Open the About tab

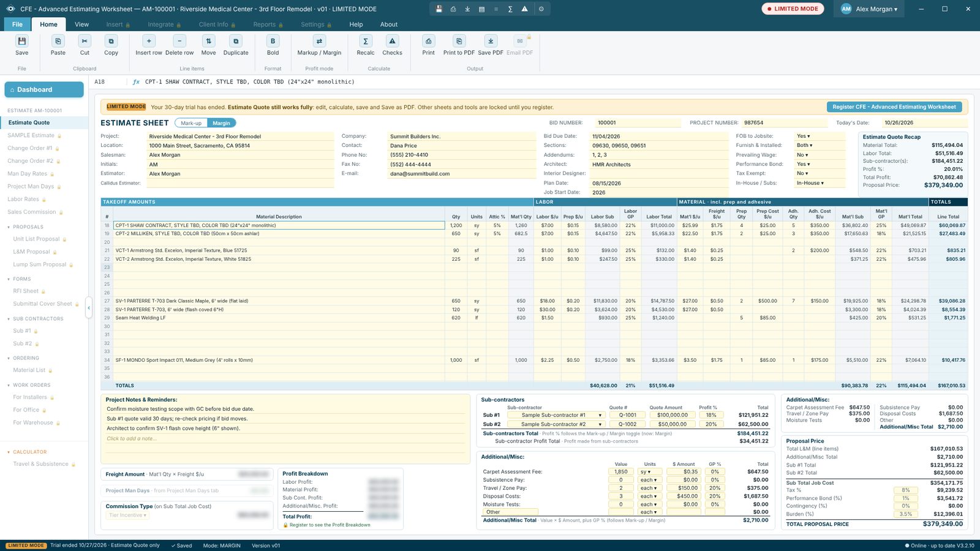tap(388, 24)
